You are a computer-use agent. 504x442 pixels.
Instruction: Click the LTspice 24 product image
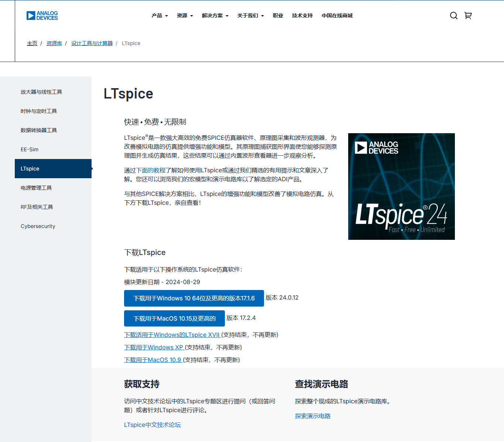401,186
